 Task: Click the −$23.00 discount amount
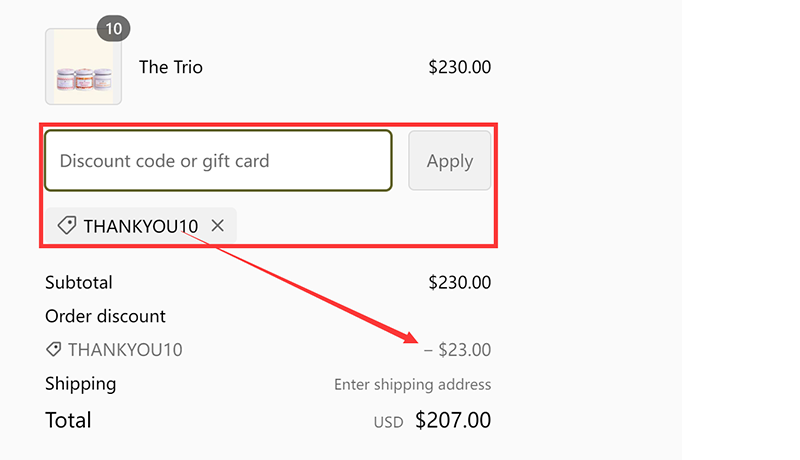458,350
